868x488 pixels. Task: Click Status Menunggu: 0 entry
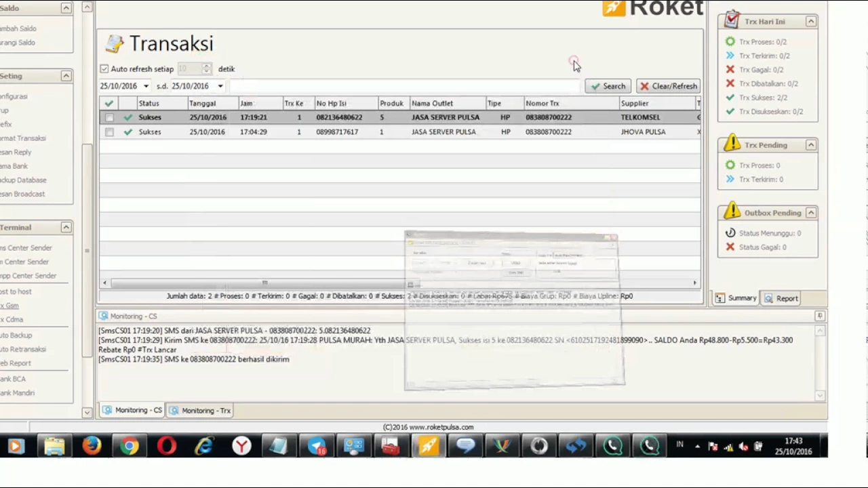(x=763, y=233)
